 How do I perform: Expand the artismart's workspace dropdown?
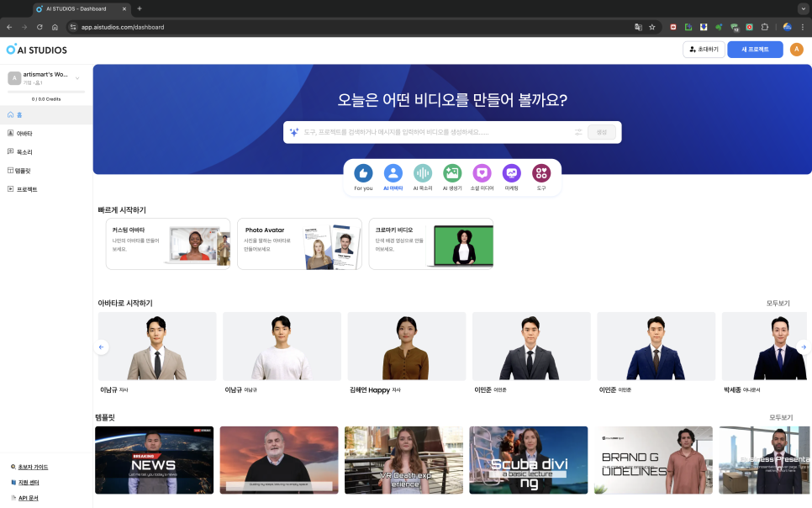77,78
